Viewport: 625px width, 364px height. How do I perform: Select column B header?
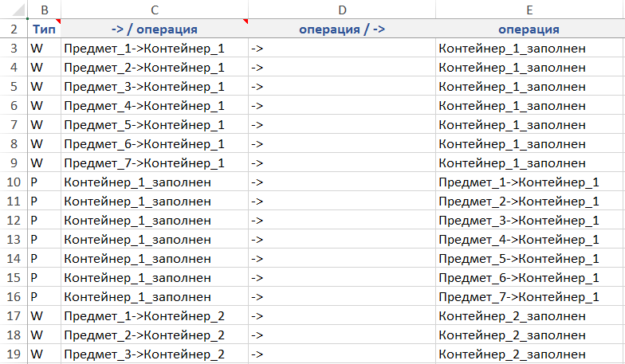pyautogui.click(x=44, y=10)
